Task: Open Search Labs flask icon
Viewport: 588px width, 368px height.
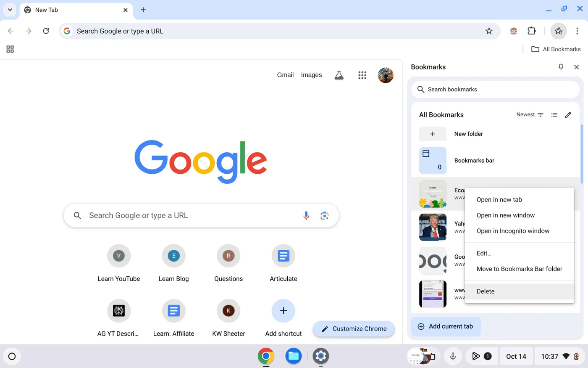Action: (x=339, y=75)
